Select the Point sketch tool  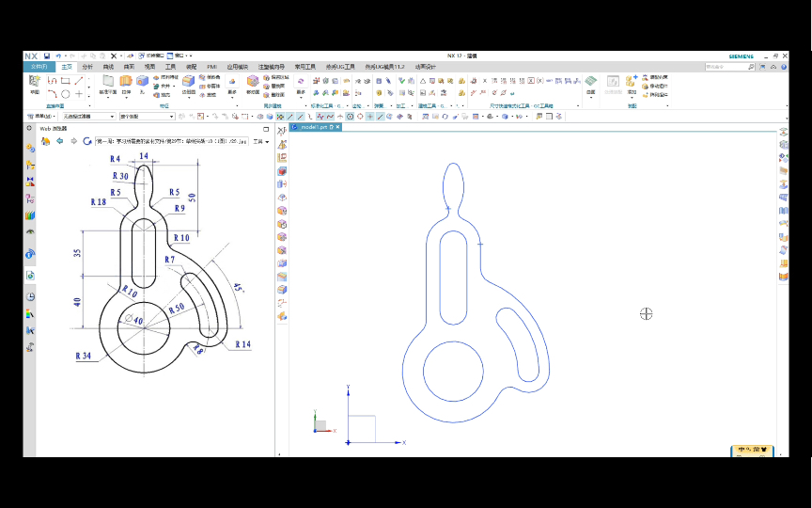pos(79,94)
